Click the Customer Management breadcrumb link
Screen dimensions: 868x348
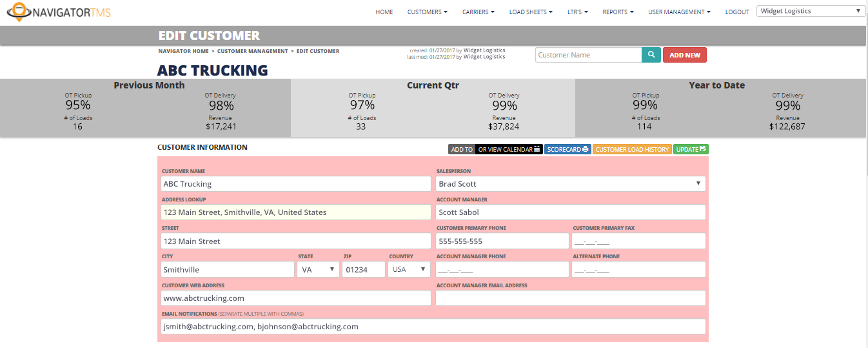click(252, 51)
